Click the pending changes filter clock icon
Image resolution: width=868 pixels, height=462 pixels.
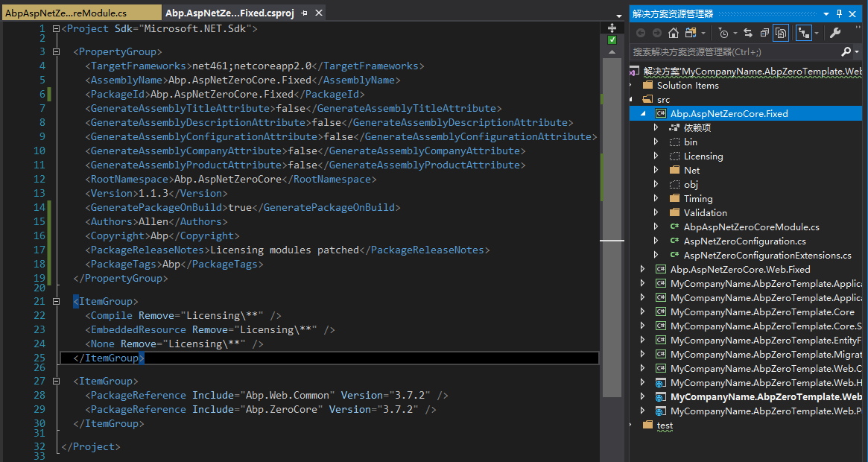click(x=723, y=34)
